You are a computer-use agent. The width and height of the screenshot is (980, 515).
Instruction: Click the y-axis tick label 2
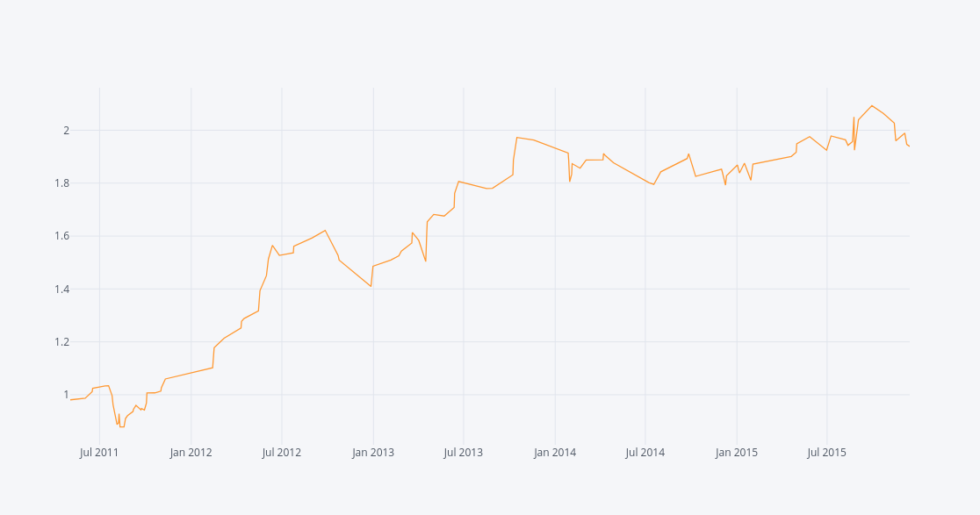click(66, 131)
